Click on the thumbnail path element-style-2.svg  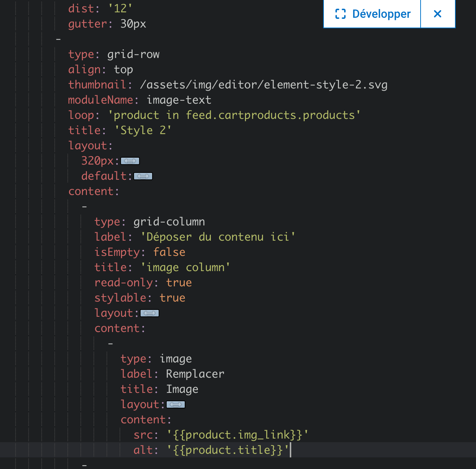[264, 85]
